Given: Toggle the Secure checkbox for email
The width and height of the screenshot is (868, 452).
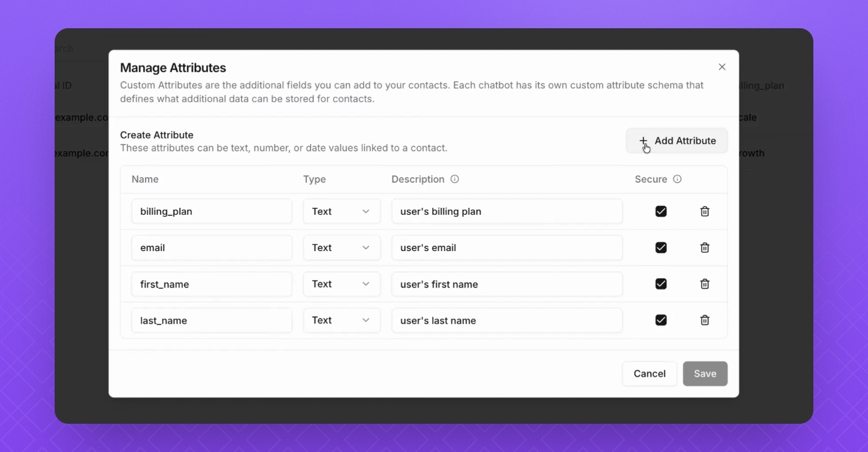Looking at the screenshot, I should pyautogui.click(x=661, y=248).
